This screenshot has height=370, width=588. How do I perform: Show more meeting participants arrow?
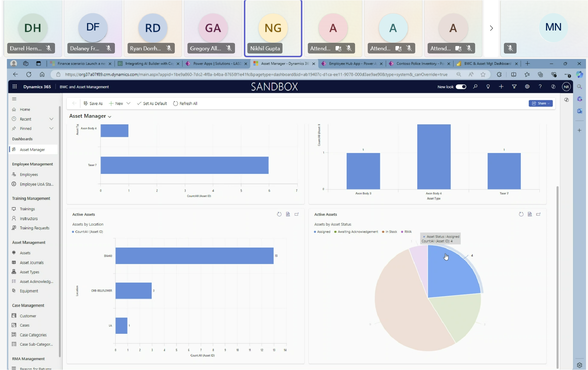[491, 28]
